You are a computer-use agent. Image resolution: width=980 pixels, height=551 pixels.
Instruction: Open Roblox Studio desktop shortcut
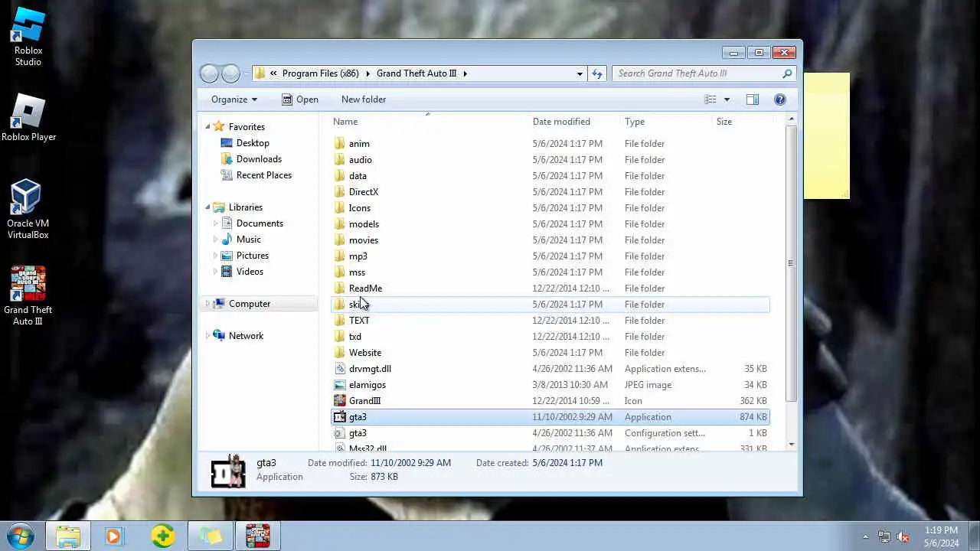[28, 37]
